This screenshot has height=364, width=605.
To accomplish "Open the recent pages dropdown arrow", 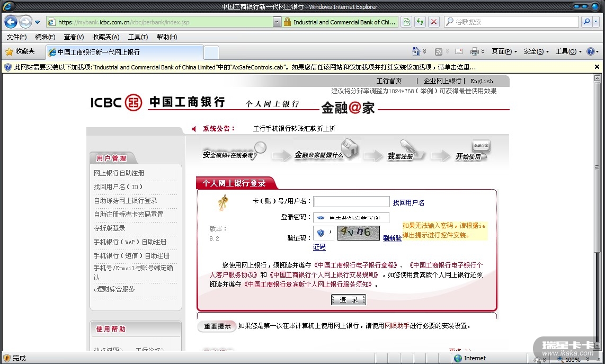I will 38,22.
